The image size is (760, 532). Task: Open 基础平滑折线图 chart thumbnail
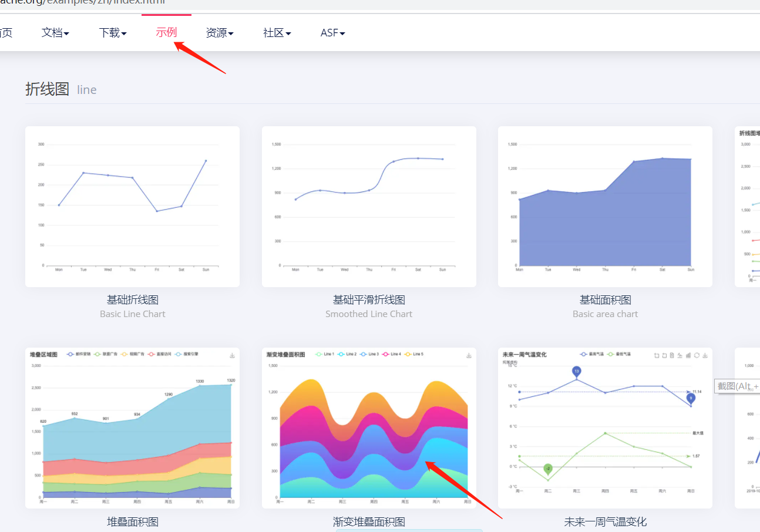coord(369,207)
